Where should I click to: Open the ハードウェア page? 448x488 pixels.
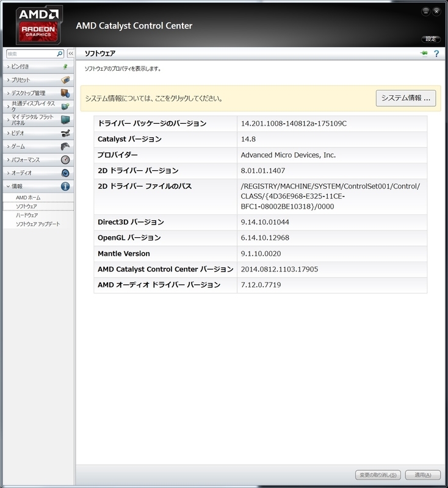point(27,215)
